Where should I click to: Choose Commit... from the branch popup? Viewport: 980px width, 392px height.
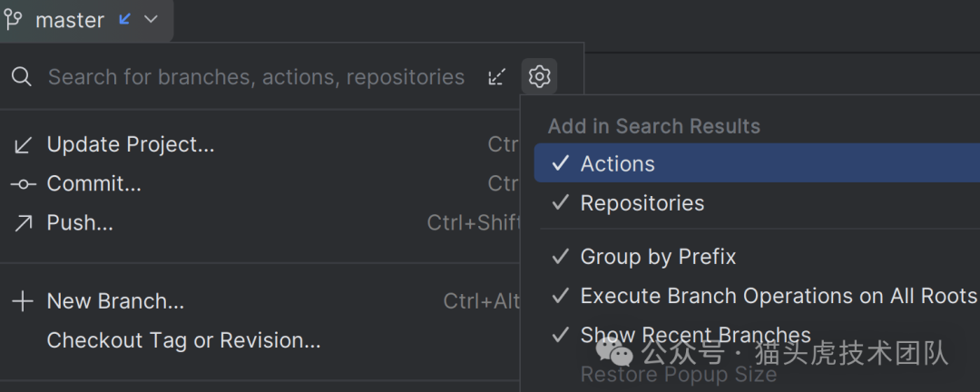pyautogui.click(x=94, y=184)
